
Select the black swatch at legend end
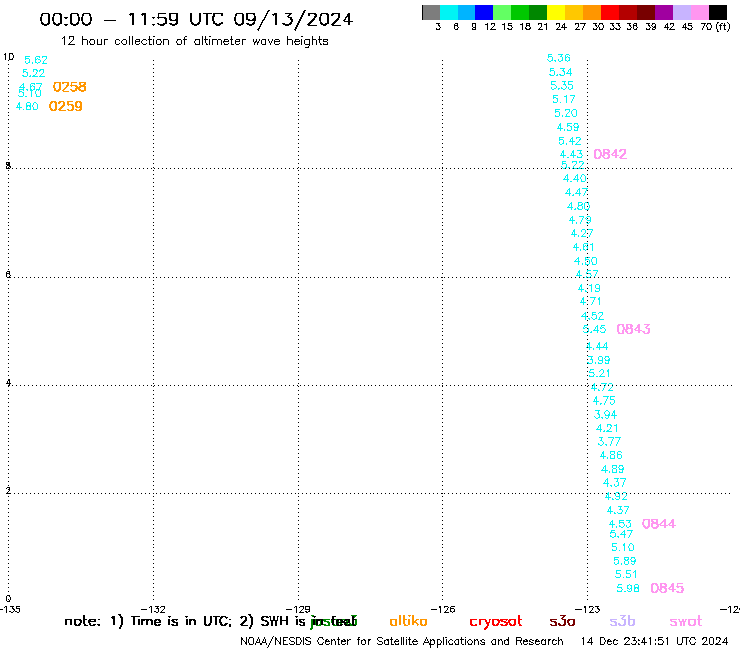[x=718, y=12]
